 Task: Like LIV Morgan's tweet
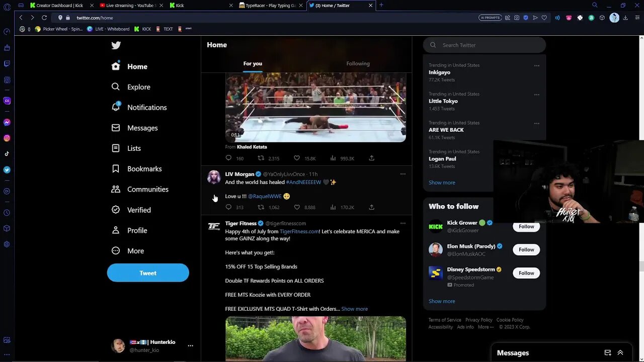[297, 207]
